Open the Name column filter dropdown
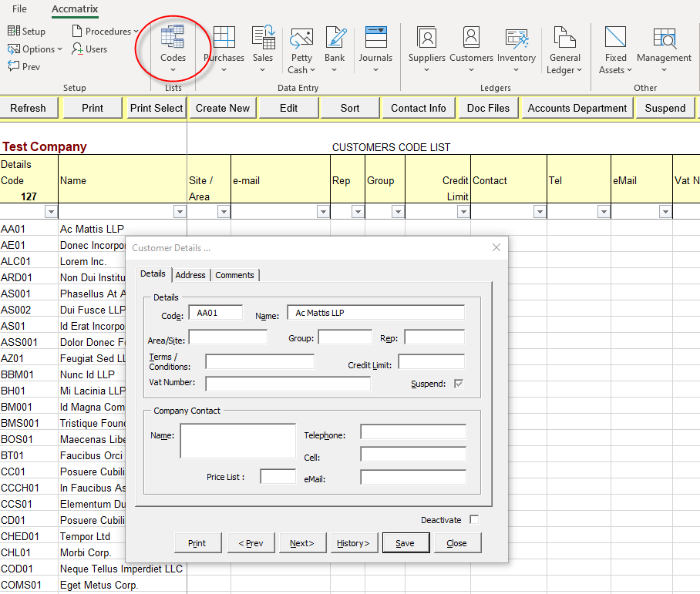The image size is (700, 594). [x=179, y=212]
